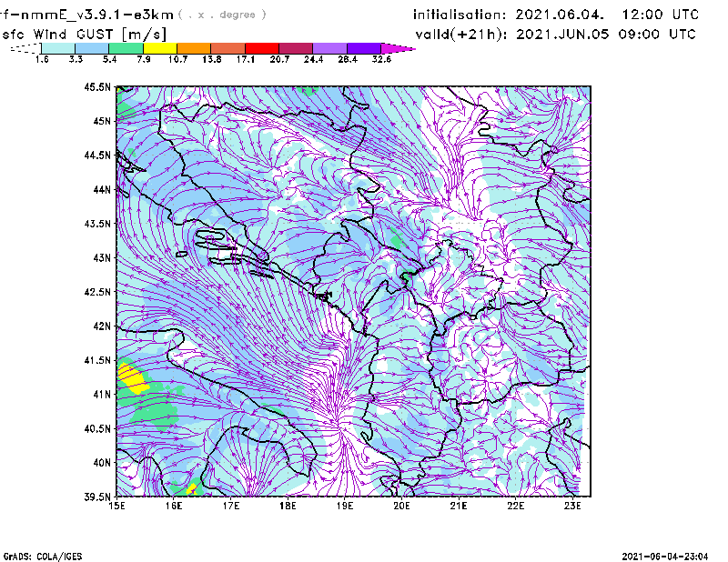This screenshot has width=728, height=562.
Task: Click the 39.5N latitude label
Action: click(x=97, y=497)
